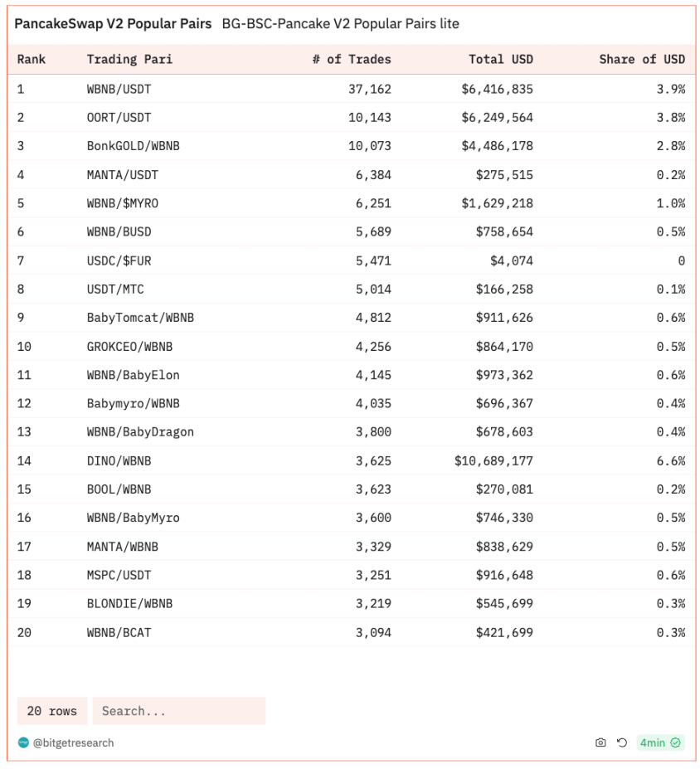The height and width of the screenshot is (769, 700).
Task: Click the green checkmark status icon
Action: click(x=675, y=742)
